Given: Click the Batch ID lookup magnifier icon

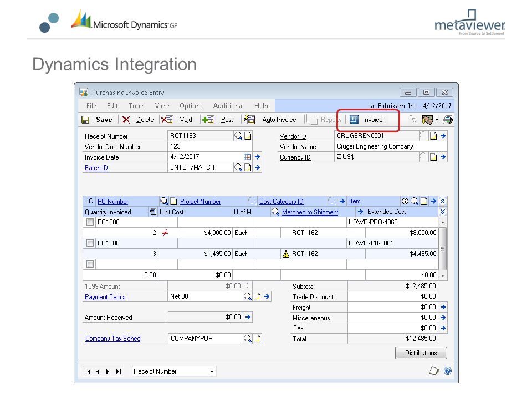Looking at the screenshot, I should (x=238, y=167).
